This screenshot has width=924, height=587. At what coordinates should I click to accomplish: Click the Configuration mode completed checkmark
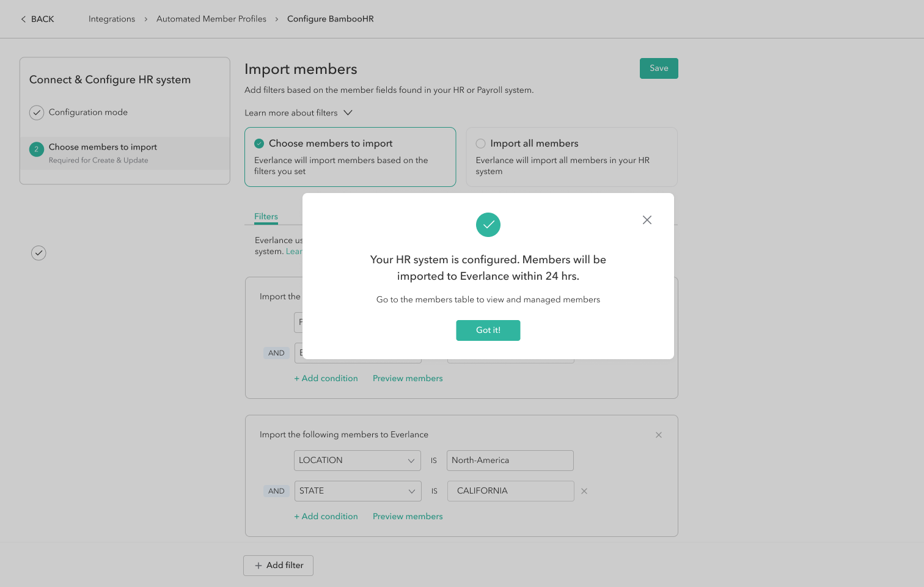[x=37, y=112]
